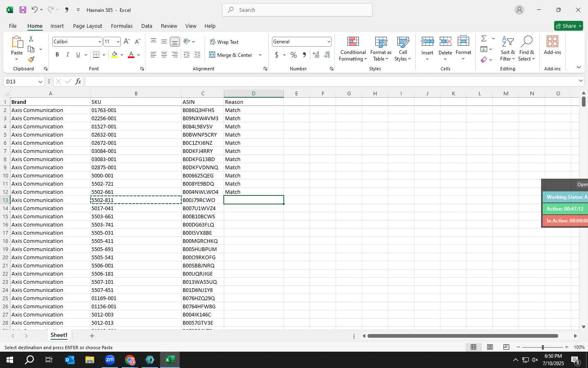This screenshot has height=368, width=588.
Task: Switch to Page Layout view in status bar
Action: coord(490,347)
